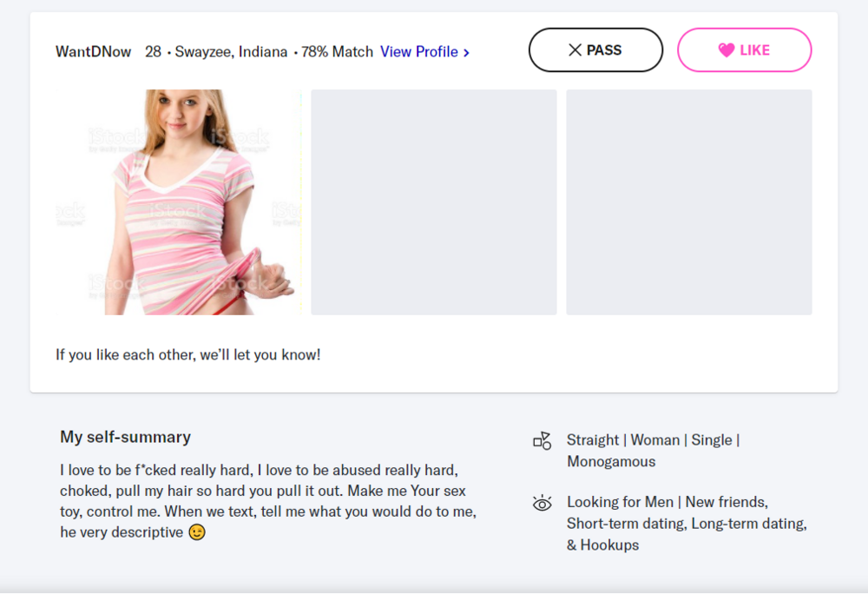Click the username WantDNow
This screenshot has height=594, width=868.
(94, 52)
